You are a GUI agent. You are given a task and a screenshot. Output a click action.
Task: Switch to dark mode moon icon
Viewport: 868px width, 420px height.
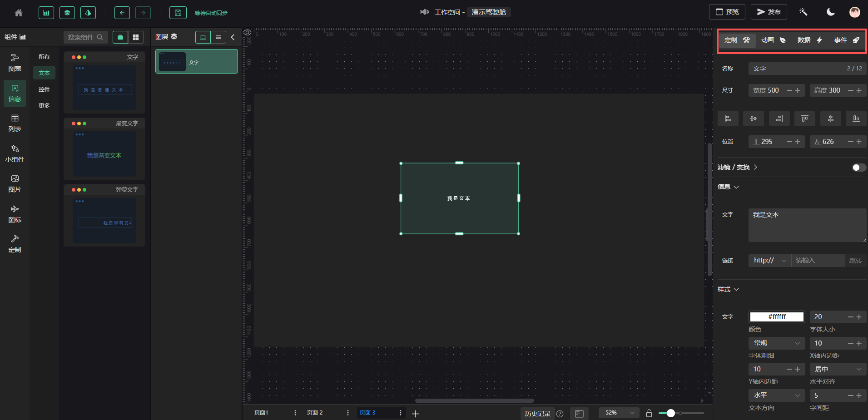[830, 12]
